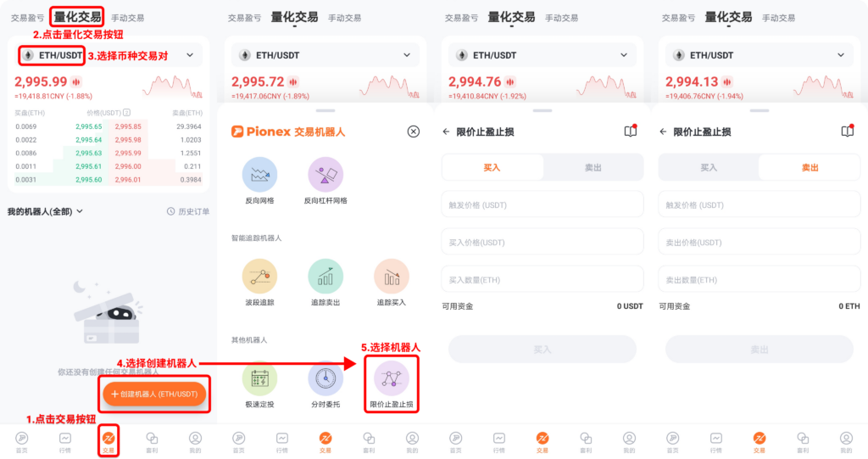Choose the 分时委托 clock icon
Screen dimensions: 868x459
325,378
